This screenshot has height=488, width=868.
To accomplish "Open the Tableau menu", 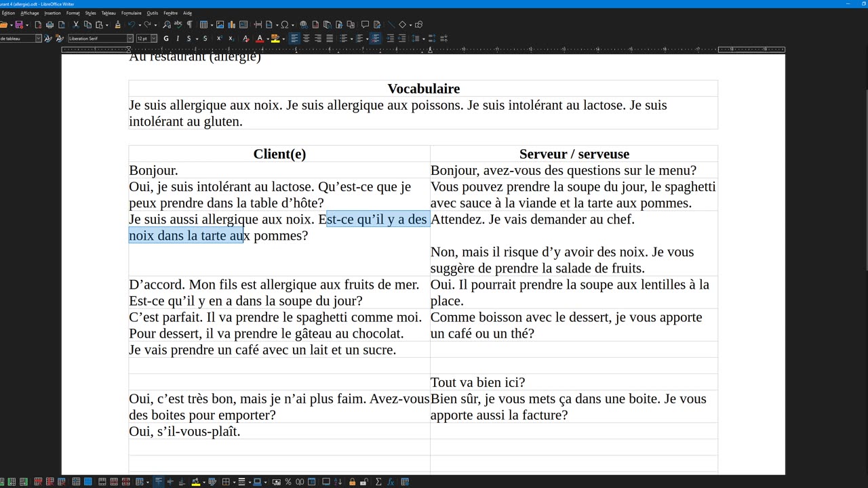I will click(108, 13).
